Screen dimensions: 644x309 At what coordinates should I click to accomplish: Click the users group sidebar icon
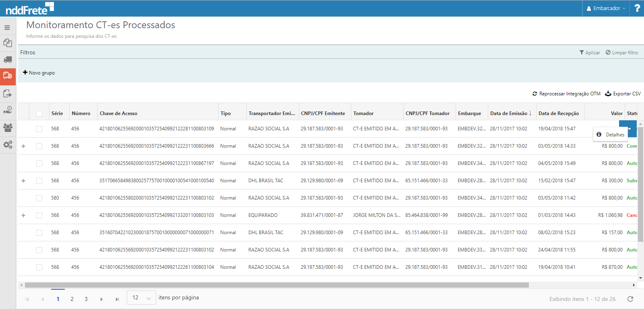point(8,128)
